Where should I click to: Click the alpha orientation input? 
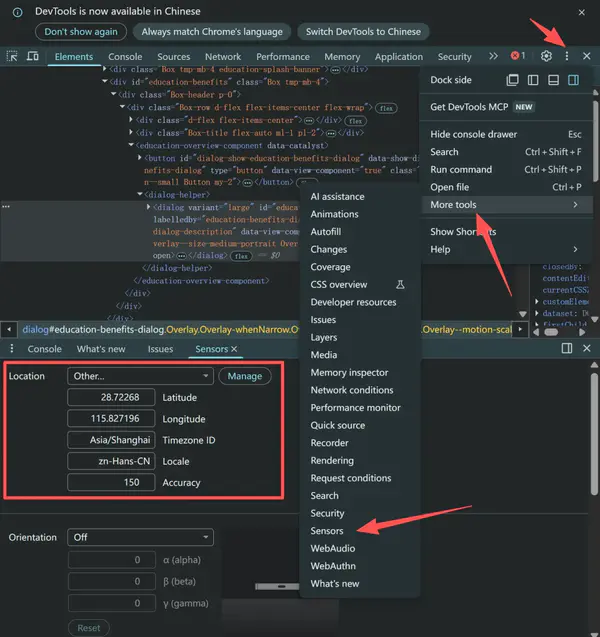(112, 560)
